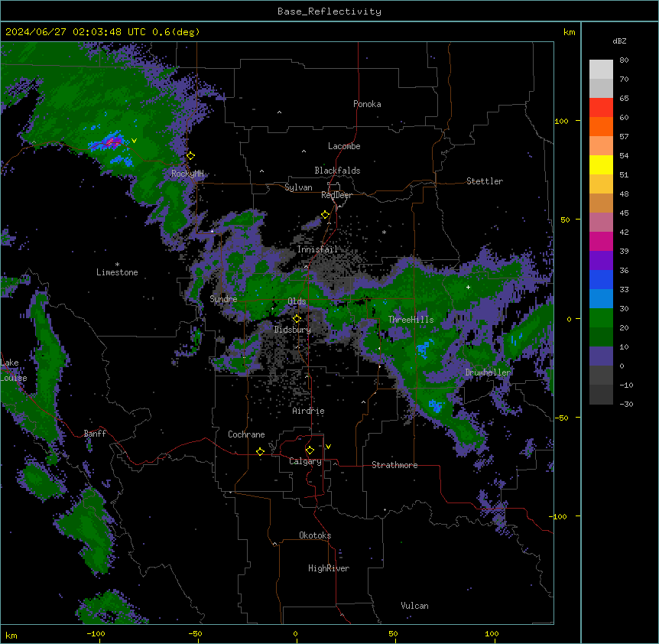Click the red swatch between 65 and 60
The height and width of the screenshot is (644, 659).
[x=601, y=108]
